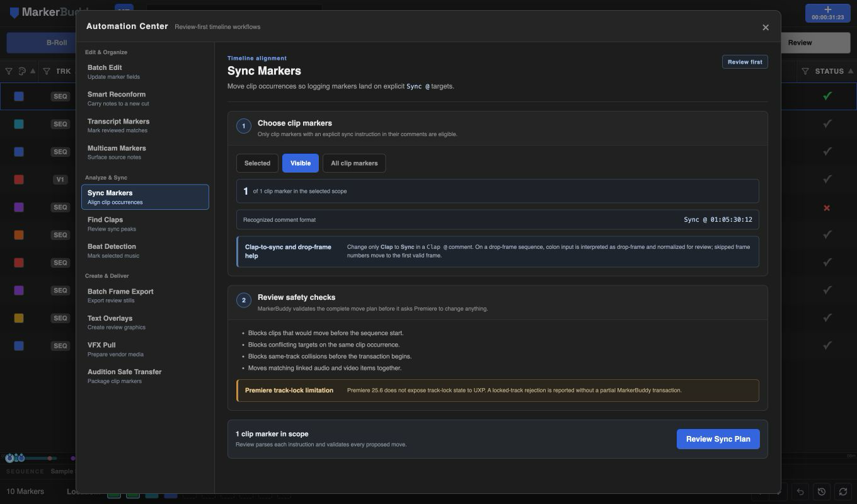Open the filter icon beside TRK
Image resolution: width=857 pixels, height=504 pixels.
[46, 71]
